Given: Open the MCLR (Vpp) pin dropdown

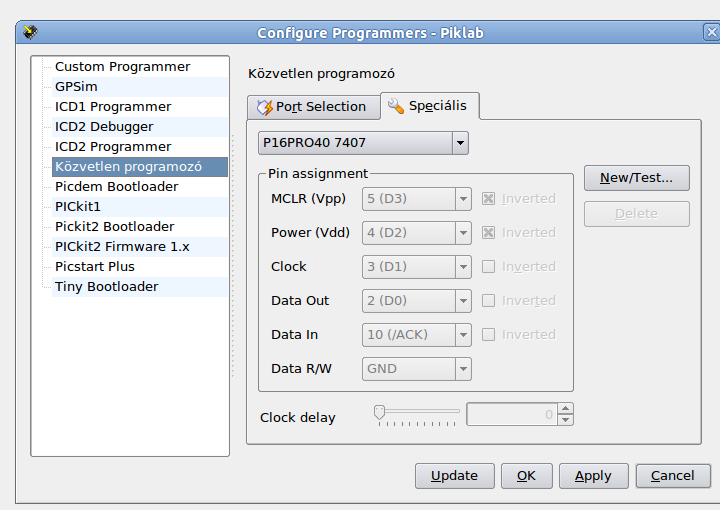Looking at the screenshot, I should click(x=463, y=199).
